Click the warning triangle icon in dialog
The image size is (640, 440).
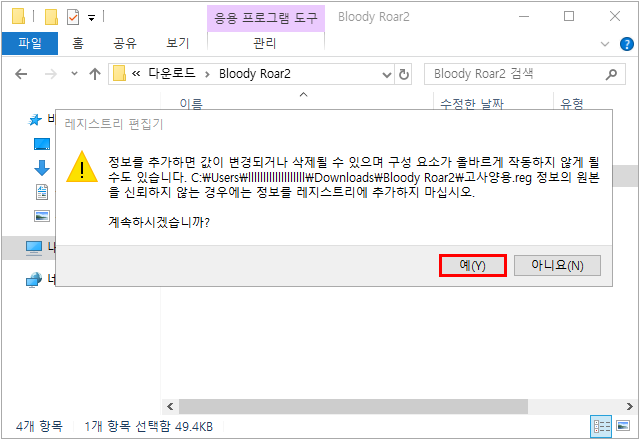82,167
